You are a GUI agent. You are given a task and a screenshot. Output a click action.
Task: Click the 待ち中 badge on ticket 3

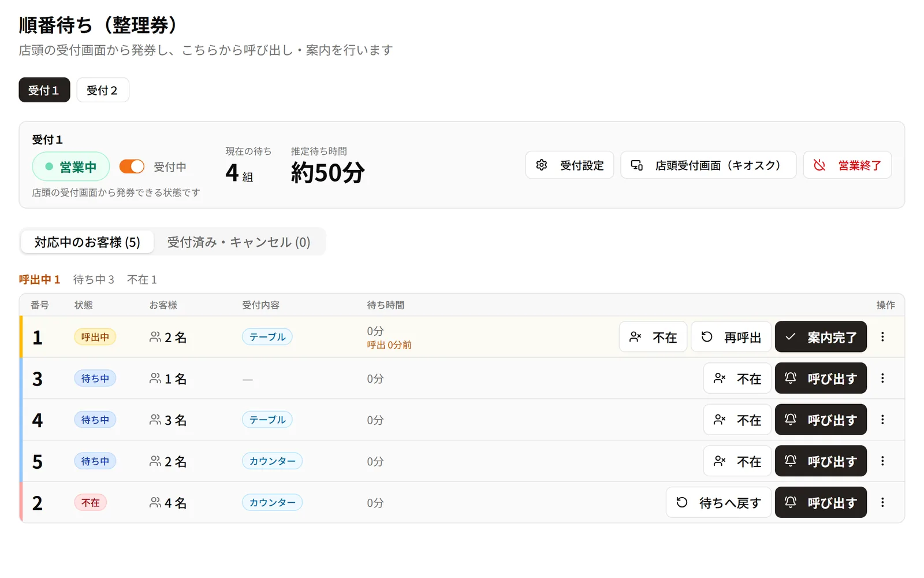coord(95,379)
